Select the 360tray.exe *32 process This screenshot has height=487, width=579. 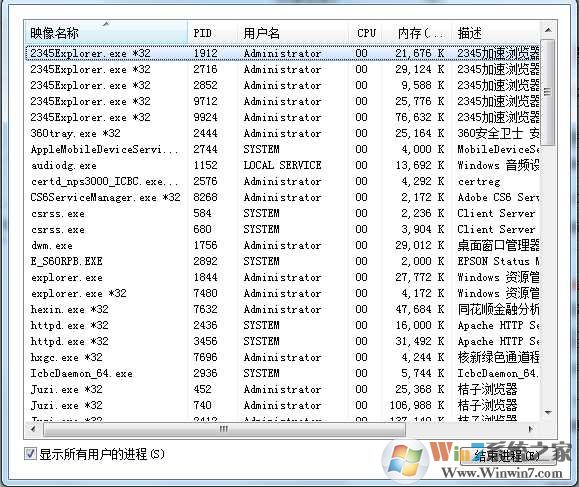click(x=282, y=133)
